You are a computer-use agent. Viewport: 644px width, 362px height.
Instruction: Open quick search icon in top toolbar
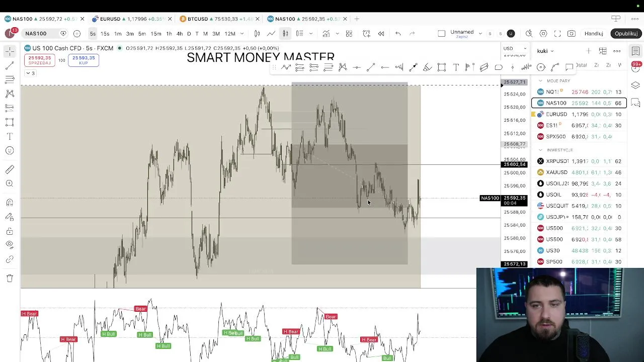529,34
